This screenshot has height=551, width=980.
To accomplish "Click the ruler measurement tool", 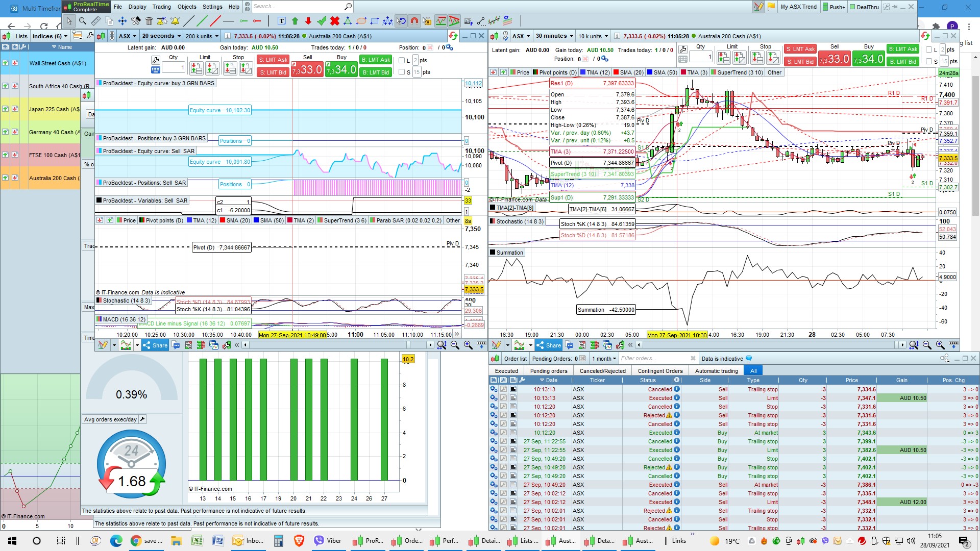I will (95, 21).
